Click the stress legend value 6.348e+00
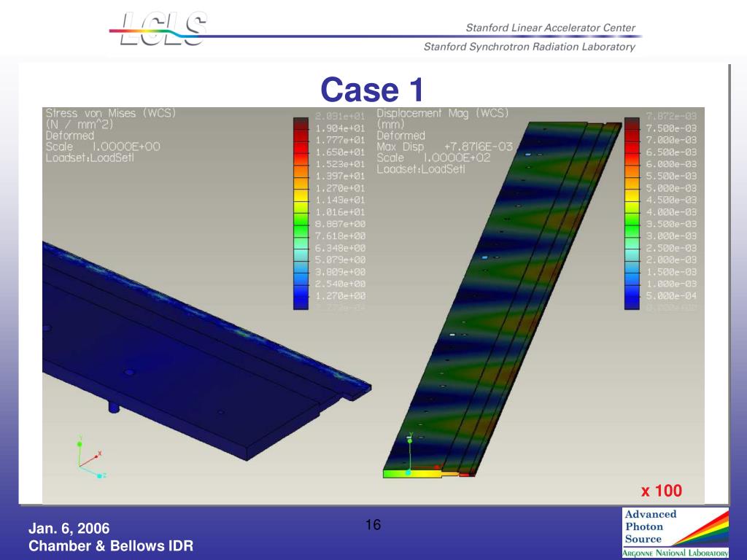Viewport: 747px width, 560px height. (340, 249)
